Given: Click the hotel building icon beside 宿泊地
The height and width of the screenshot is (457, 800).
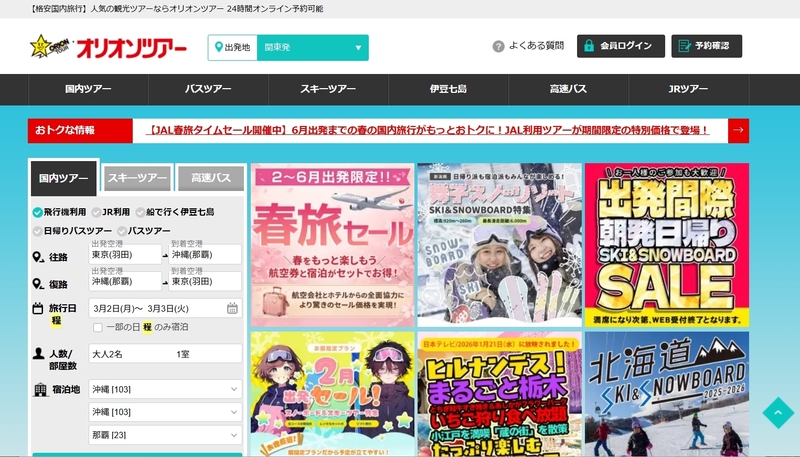Looking at the screenshot, I should point(40,390).
